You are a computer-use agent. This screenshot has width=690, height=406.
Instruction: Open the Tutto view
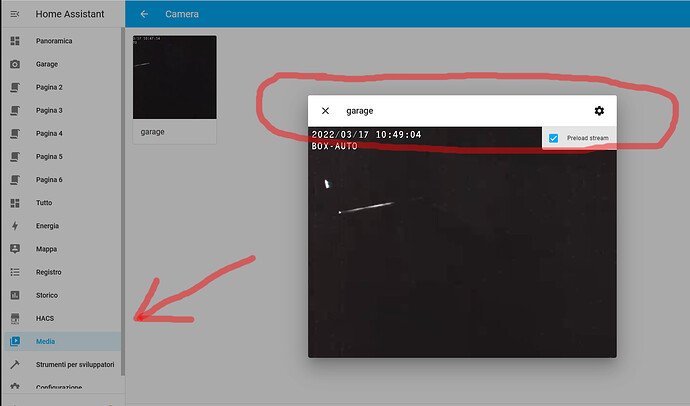[62, 203]
